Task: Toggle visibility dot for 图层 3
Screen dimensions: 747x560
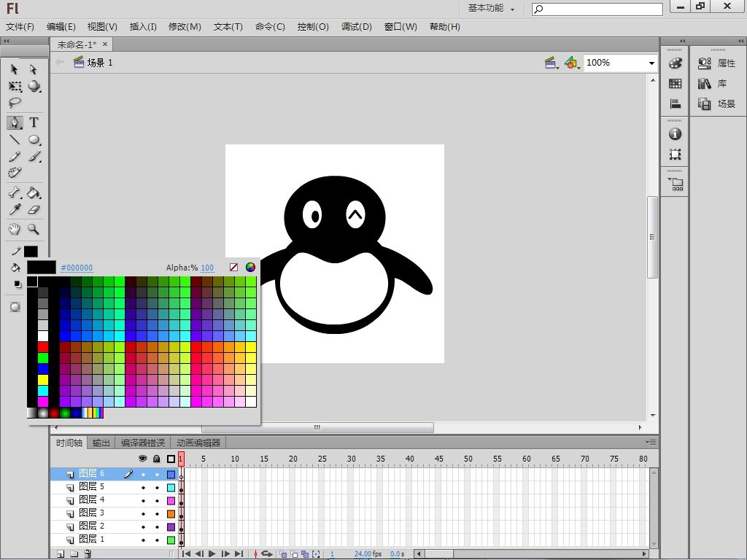Action: pos(143,514)
